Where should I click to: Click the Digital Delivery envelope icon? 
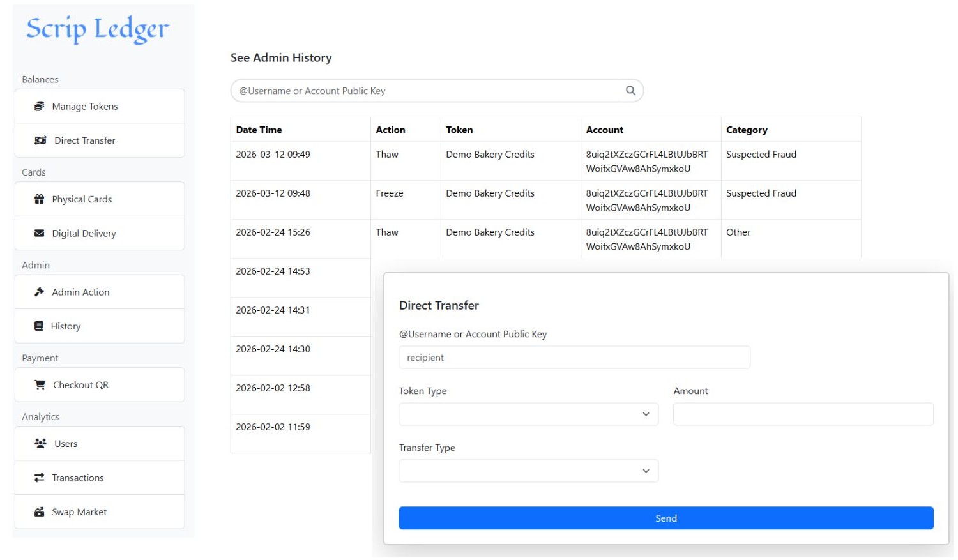[x=40, y=233]
